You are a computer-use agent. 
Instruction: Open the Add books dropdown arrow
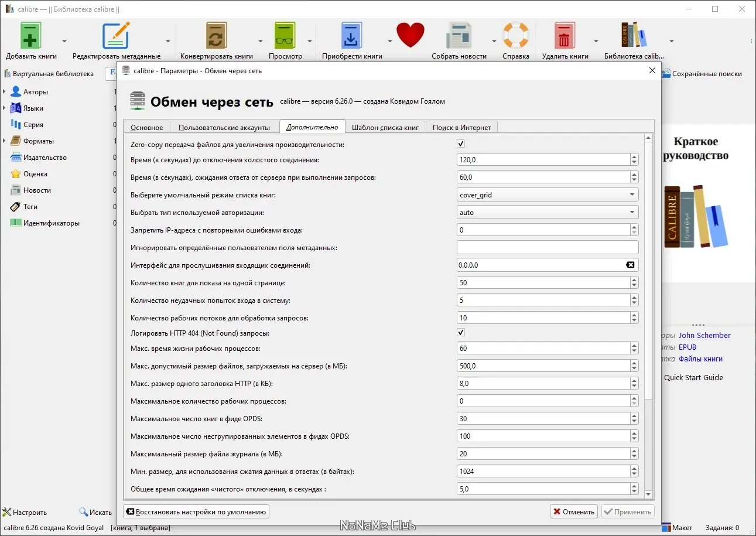(x=64, y=41)
